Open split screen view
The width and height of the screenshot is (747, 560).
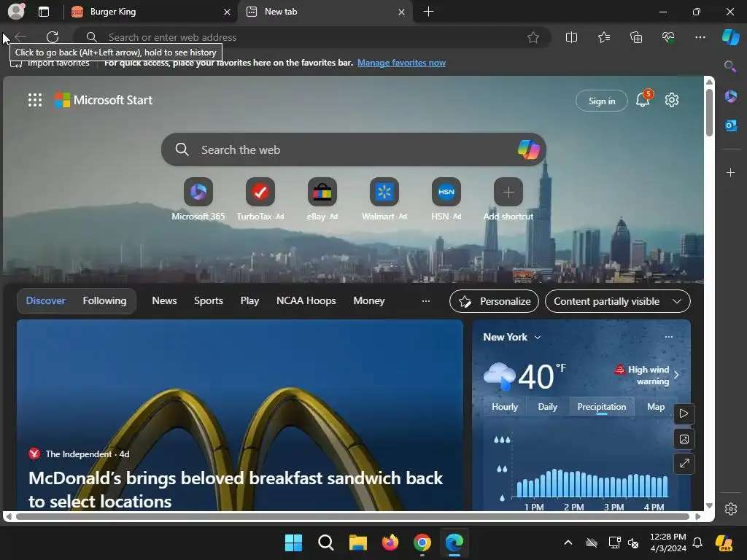[x=571, y=37]
